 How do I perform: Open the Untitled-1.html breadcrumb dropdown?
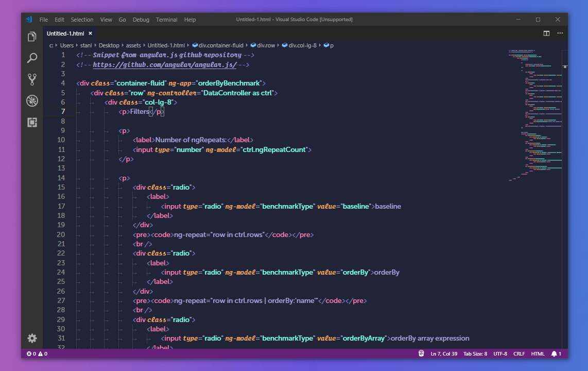[x=166, y=45]
